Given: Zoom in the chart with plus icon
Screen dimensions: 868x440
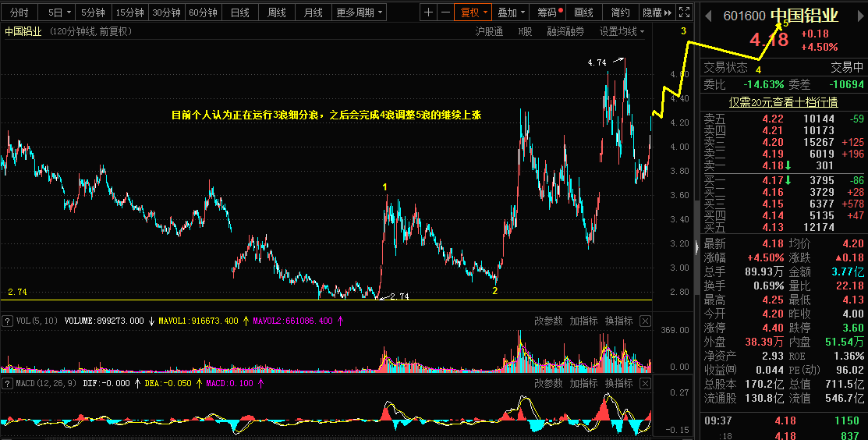Looking at the screenshot, I should 428,12.
